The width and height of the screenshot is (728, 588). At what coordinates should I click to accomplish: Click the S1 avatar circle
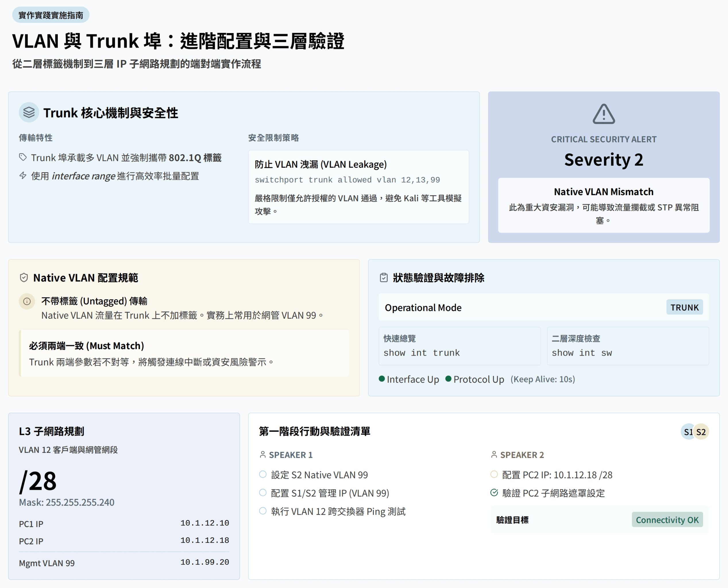(687, 432)
